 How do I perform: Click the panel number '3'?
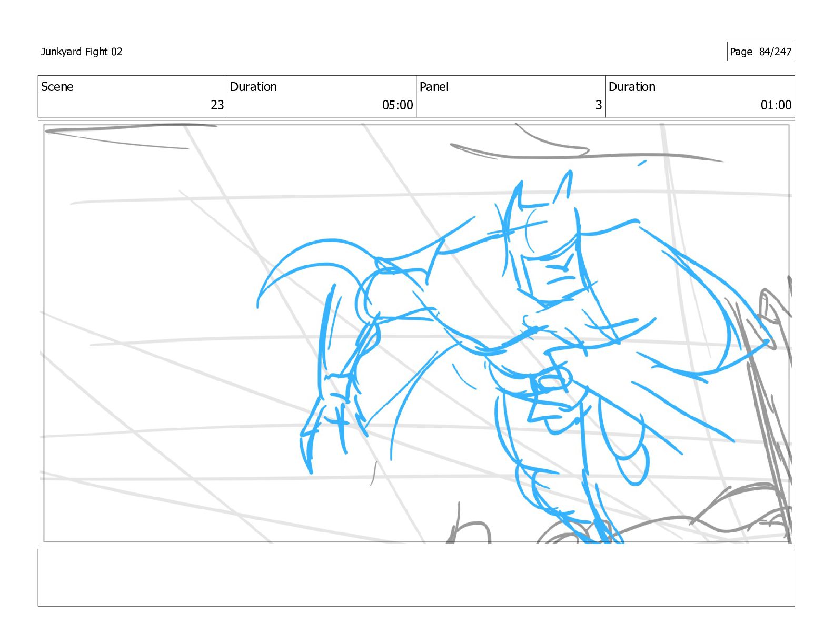tap(599, 105)
